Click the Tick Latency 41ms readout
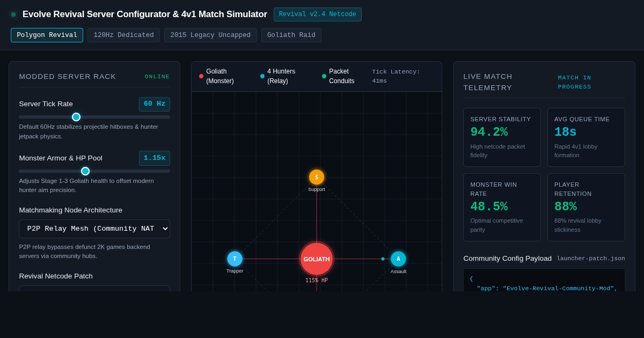The width and height of the screenshot is (644, 338). (x=396, y=76)
